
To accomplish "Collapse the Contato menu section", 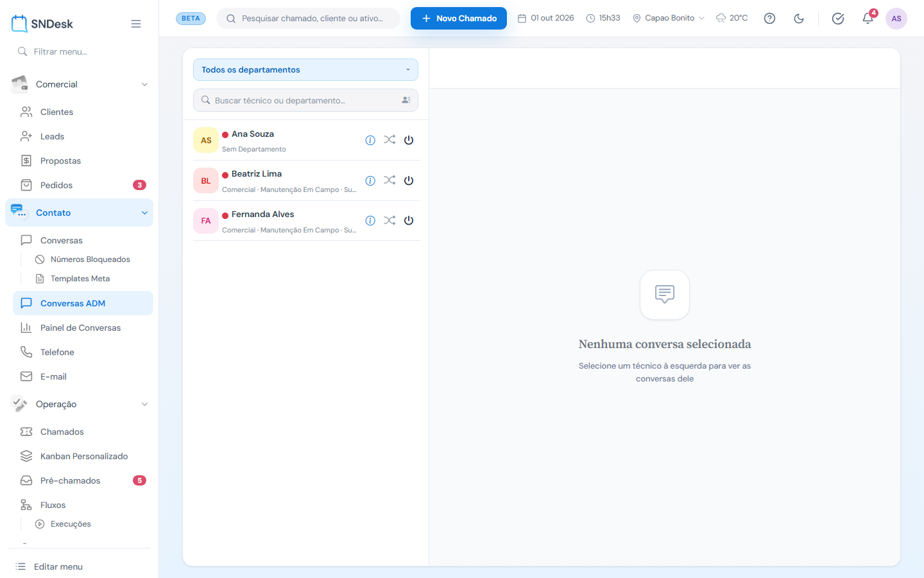I will (80, 213).
